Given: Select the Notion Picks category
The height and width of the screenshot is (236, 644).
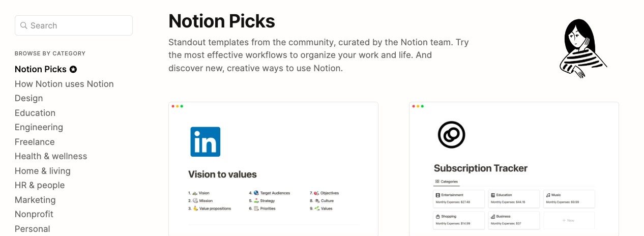Looking at the screenshot, I should pyautogui.click(x=41, y=69).
